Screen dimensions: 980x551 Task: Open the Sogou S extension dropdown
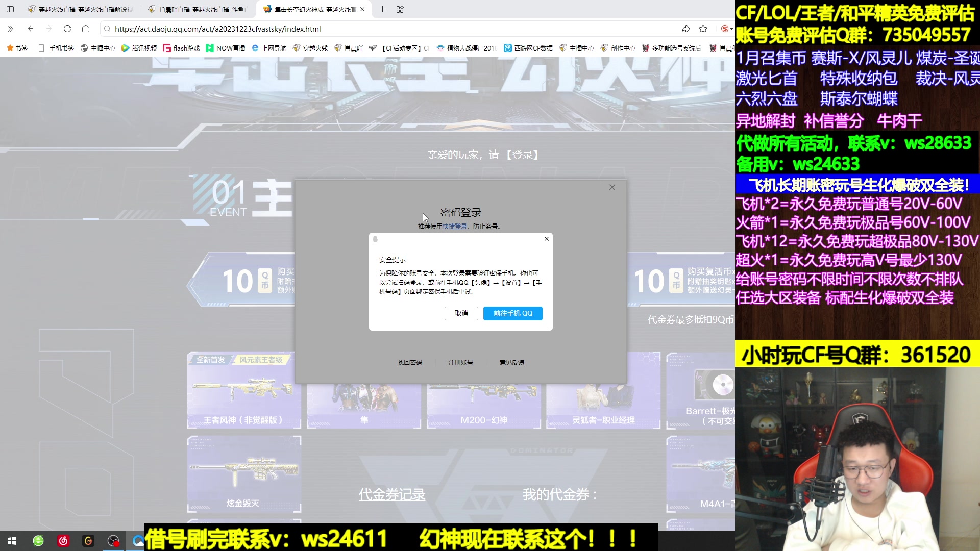click(x=727, y=29)
